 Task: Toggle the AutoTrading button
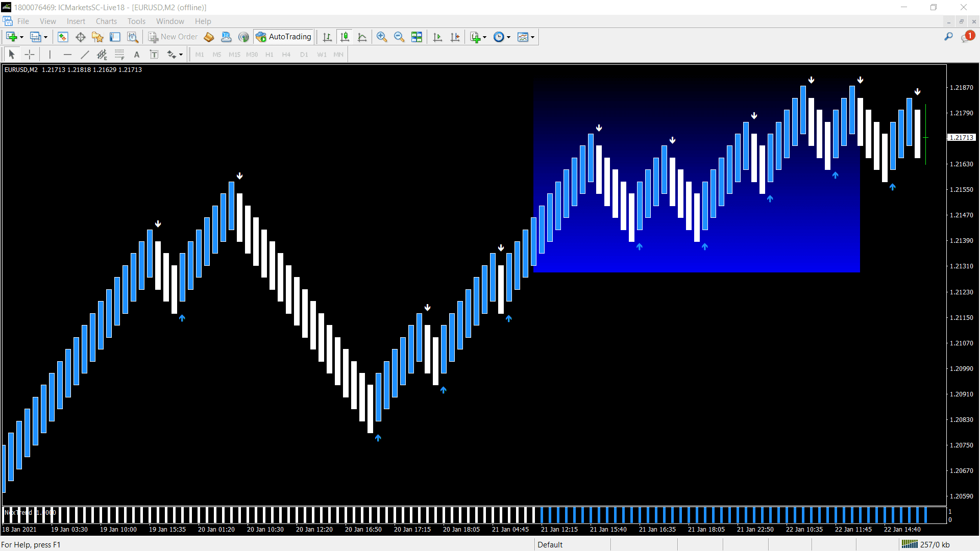coord(284,37)
